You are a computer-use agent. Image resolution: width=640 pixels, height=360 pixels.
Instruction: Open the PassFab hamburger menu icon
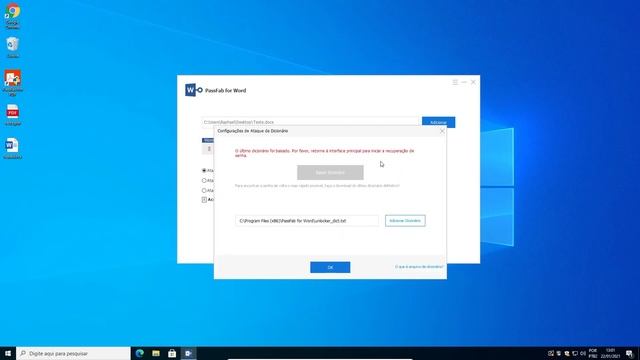tap(455, 82)
